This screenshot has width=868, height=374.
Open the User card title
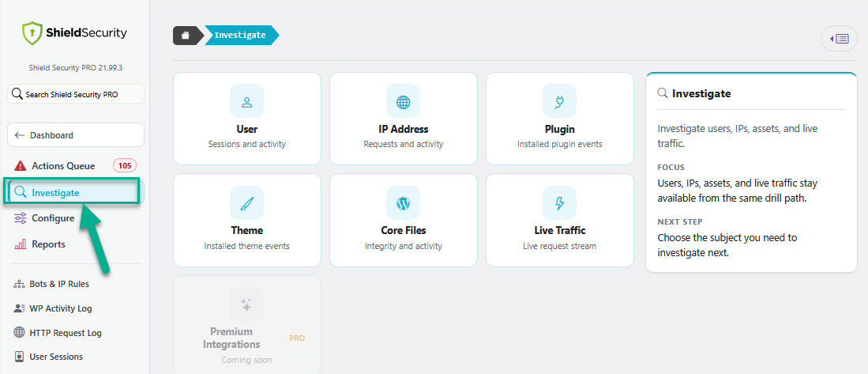pyautogui.click(x=247, y=130)
